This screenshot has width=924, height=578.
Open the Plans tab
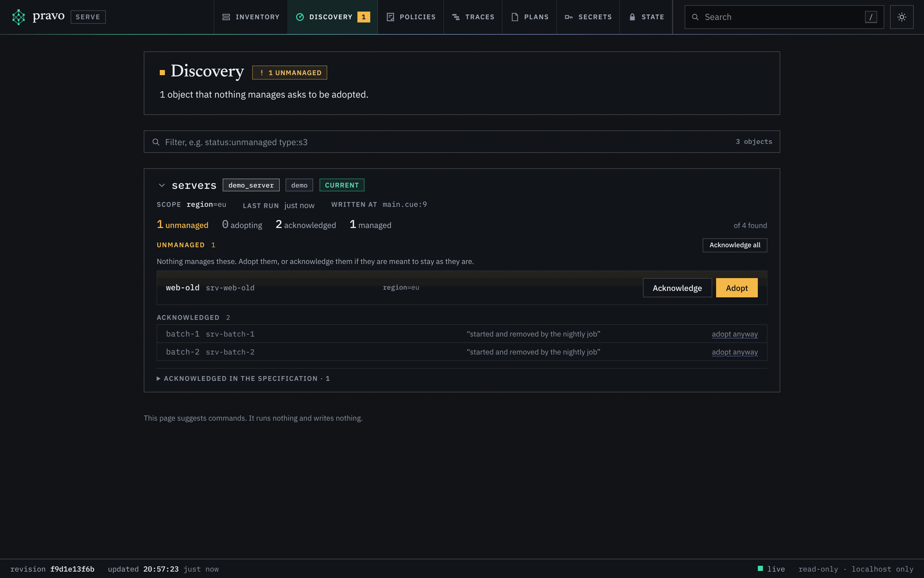pos(530,17)
